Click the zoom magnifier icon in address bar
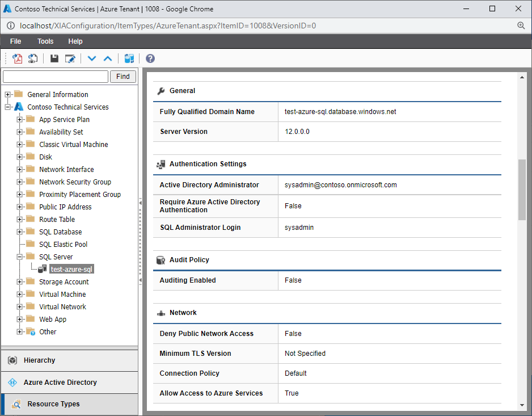This screenshot has height=416, width=532. click(521, 26)
